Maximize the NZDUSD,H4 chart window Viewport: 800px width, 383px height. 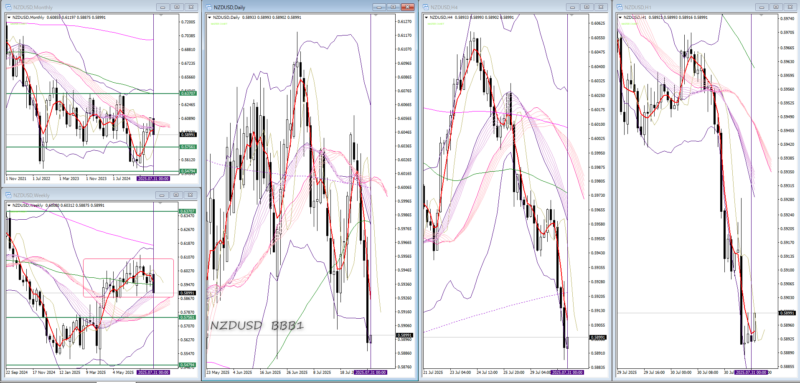click(588, 7)
